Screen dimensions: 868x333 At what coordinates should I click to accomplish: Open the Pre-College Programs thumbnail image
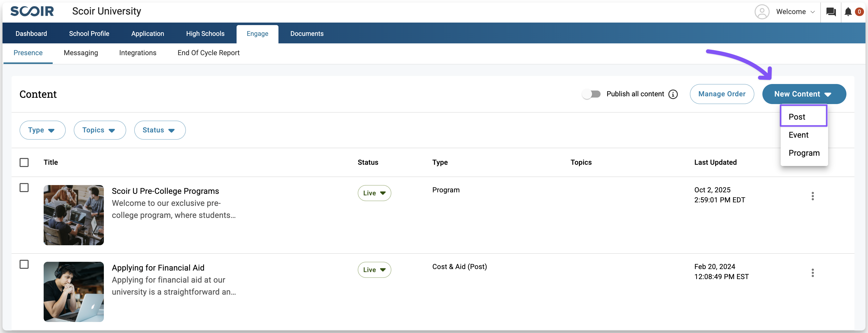coord(74,215)
